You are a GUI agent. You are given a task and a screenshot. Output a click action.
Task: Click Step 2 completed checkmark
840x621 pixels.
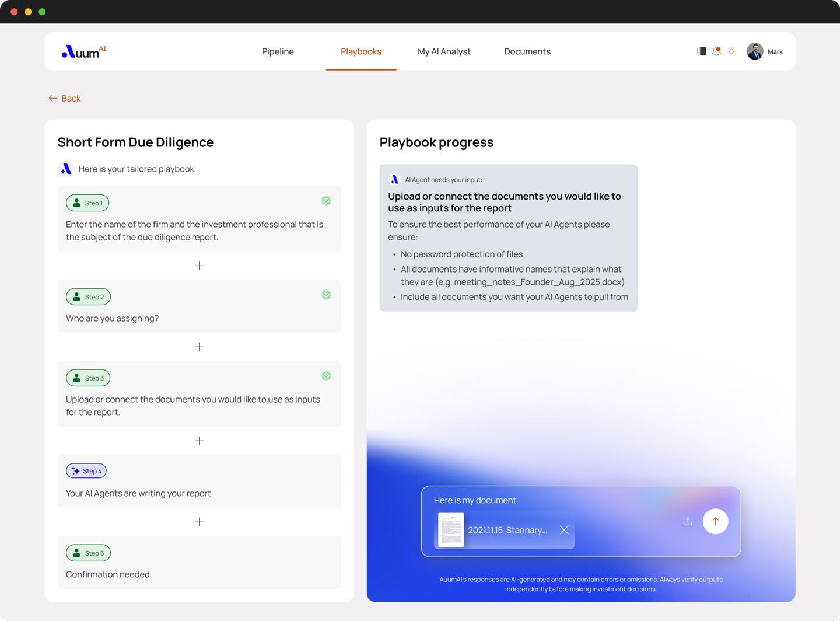326,295
